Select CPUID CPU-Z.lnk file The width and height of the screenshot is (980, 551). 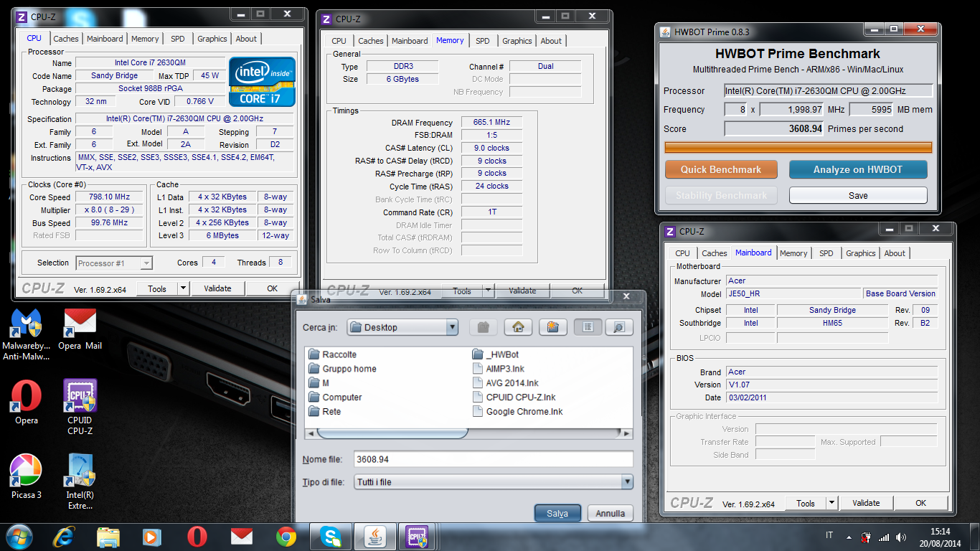514,397
